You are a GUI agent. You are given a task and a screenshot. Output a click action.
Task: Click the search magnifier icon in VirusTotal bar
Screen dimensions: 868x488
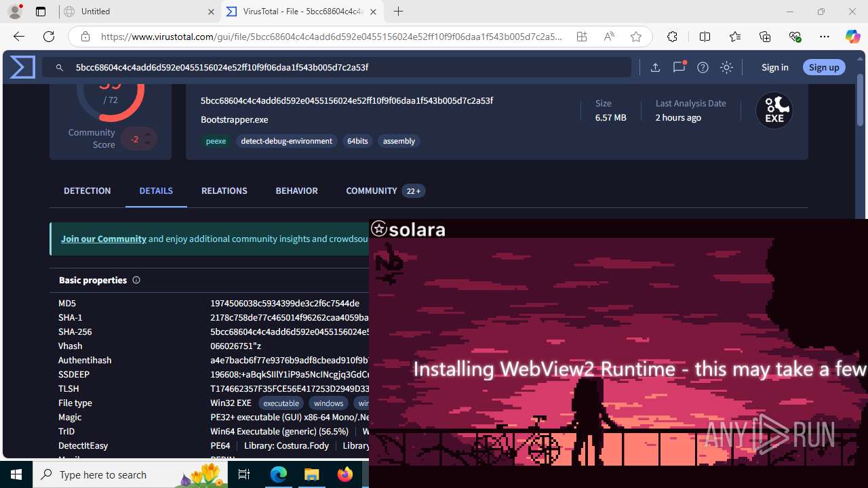click(x=60, y=68)
